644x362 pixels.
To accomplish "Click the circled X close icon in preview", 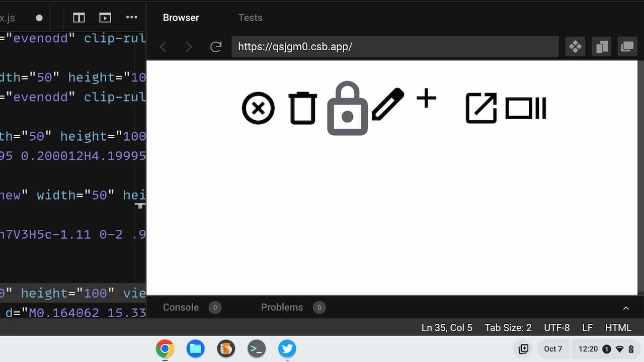I will click(x=258, y=108).
